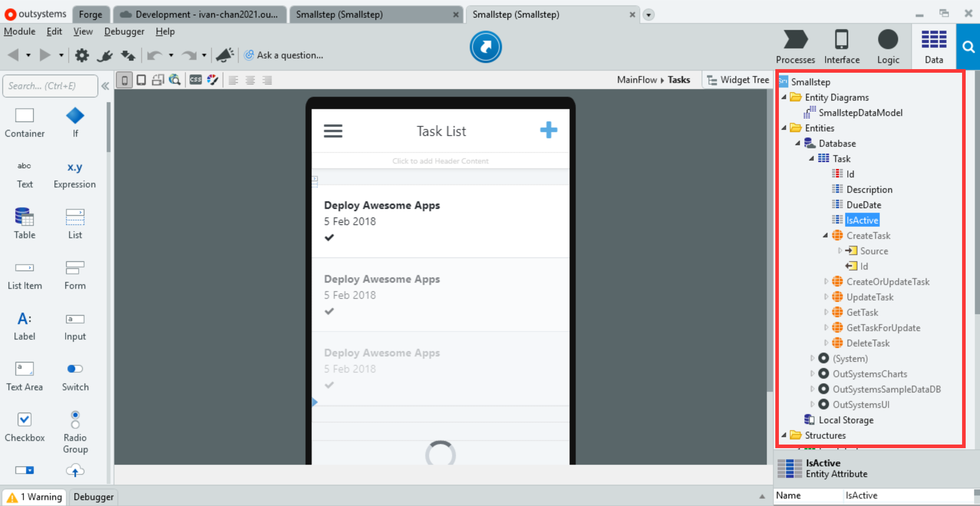Select the Container widget
980x506 pixels.
click(x=25, y=123)
